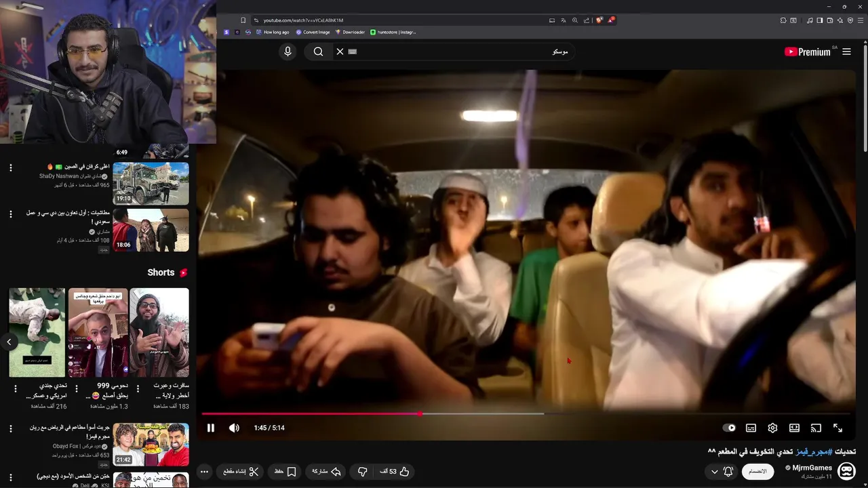The image size is (868, 488).
Task: Show previous Shorts with left arrow
Action: point(9,342)
